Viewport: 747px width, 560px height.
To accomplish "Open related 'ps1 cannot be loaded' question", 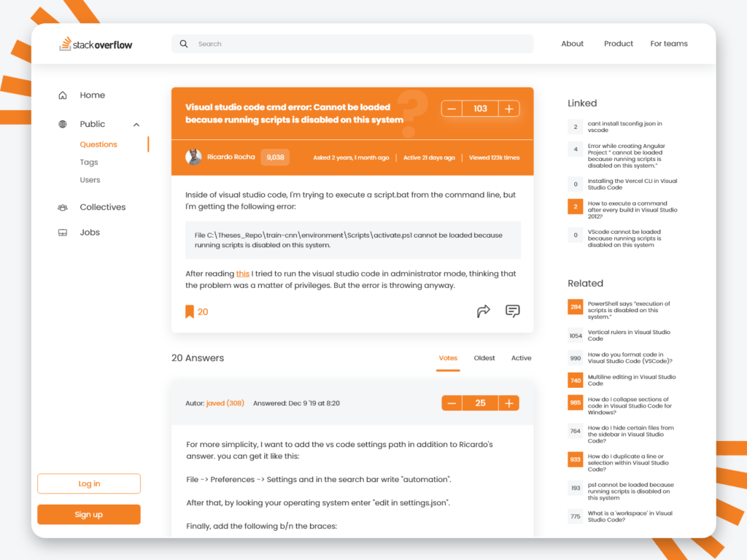I will pyautogui.click(x=630, y=491).
